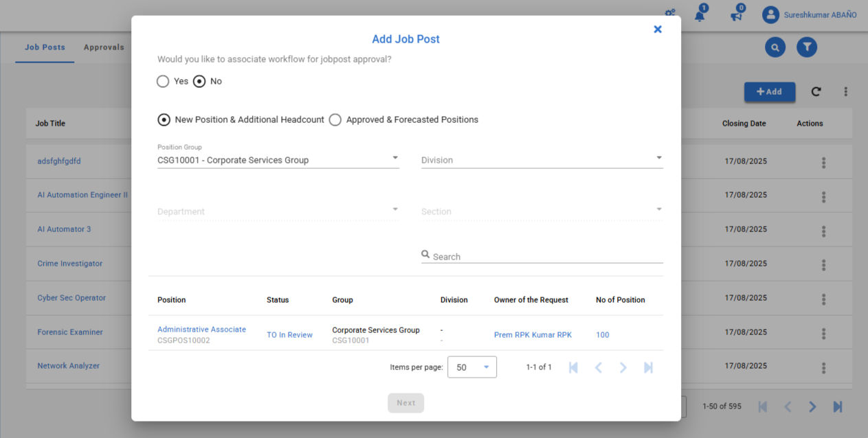Open the settings gears icon
Viewport: 868px width, 438px height.
pos(670,14)
